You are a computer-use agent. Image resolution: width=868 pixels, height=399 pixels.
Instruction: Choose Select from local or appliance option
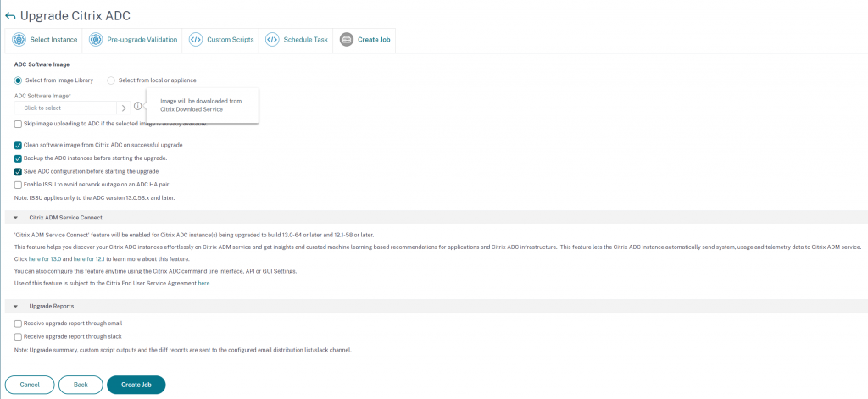click(x=111, y=80)
